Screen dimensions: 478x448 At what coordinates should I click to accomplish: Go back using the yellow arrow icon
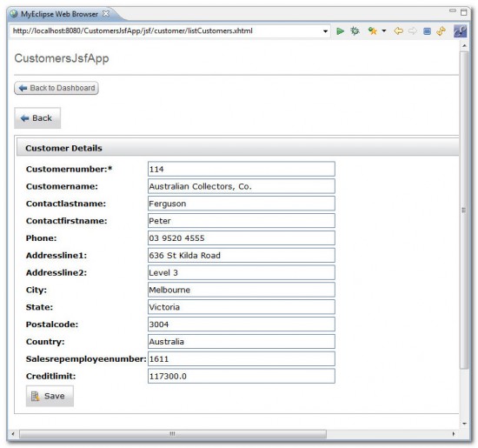pyautogui.click(x=398, y=30)
